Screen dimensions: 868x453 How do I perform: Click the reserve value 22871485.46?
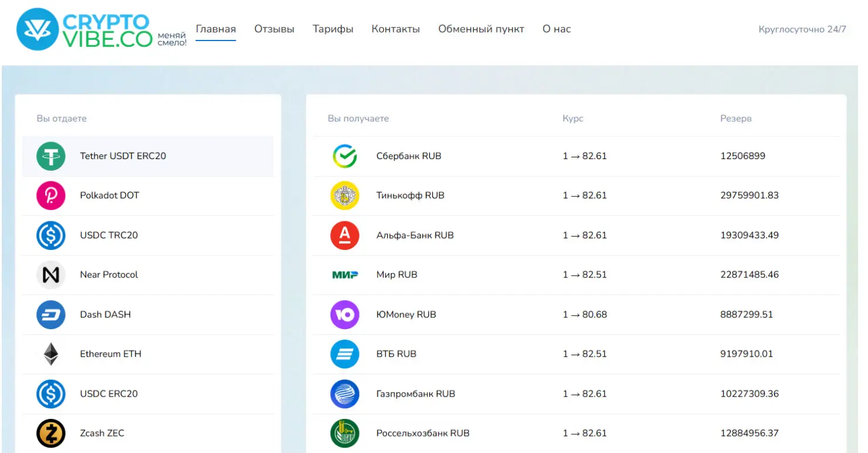click(x=750, y=275)
